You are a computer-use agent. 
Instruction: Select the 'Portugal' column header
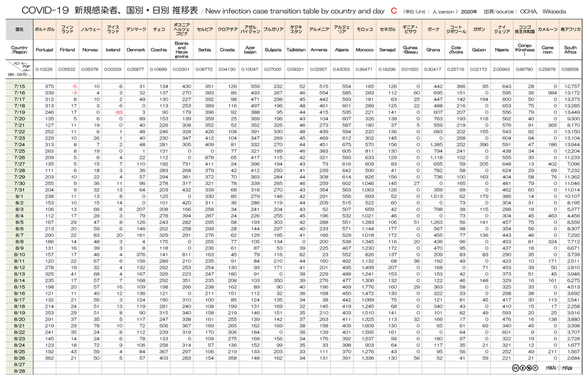(x=44, y=49)
